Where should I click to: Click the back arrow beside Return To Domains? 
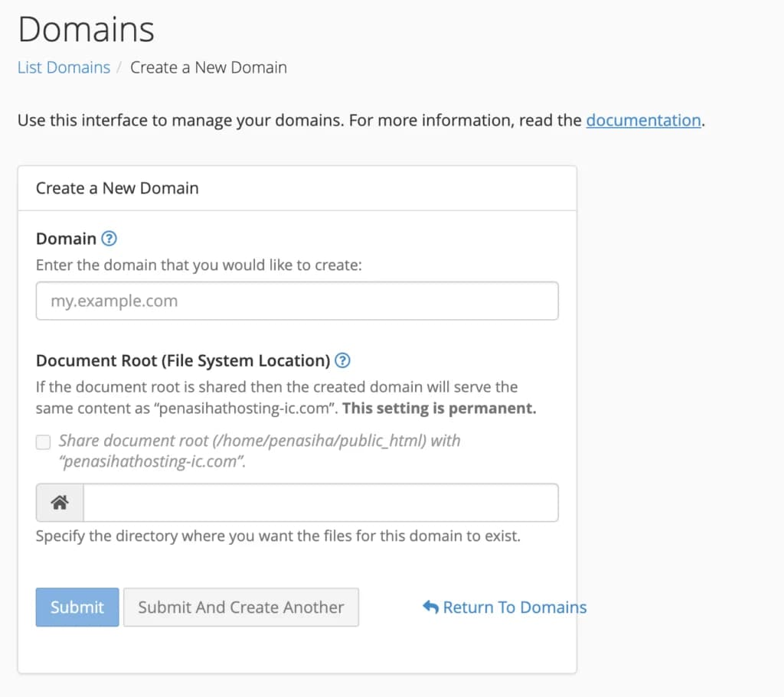coord(430,607)
